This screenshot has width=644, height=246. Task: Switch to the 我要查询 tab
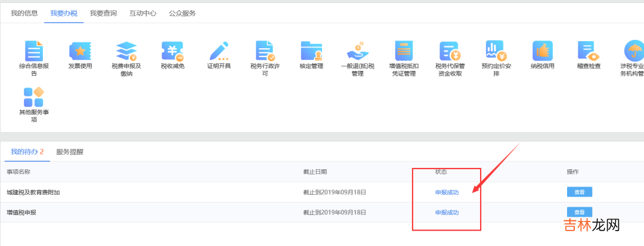[103, 13]
